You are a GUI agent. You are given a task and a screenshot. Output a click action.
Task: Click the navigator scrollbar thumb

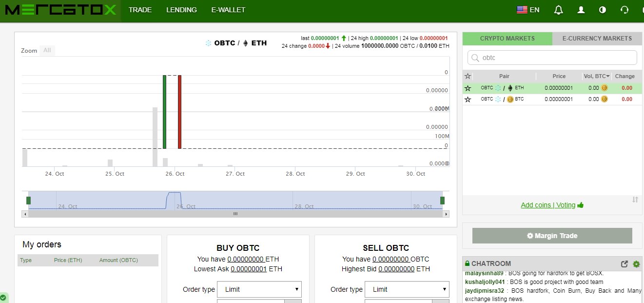pos(235,214)
